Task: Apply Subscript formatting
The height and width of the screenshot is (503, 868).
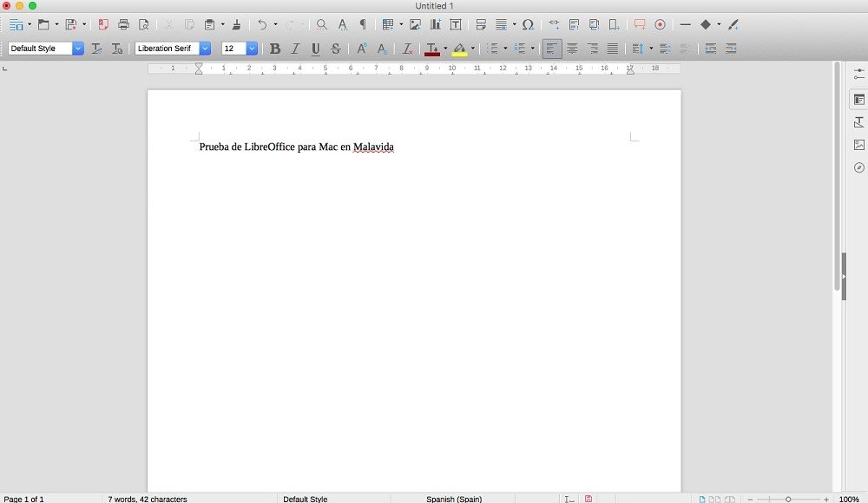Action: point(382,49)
